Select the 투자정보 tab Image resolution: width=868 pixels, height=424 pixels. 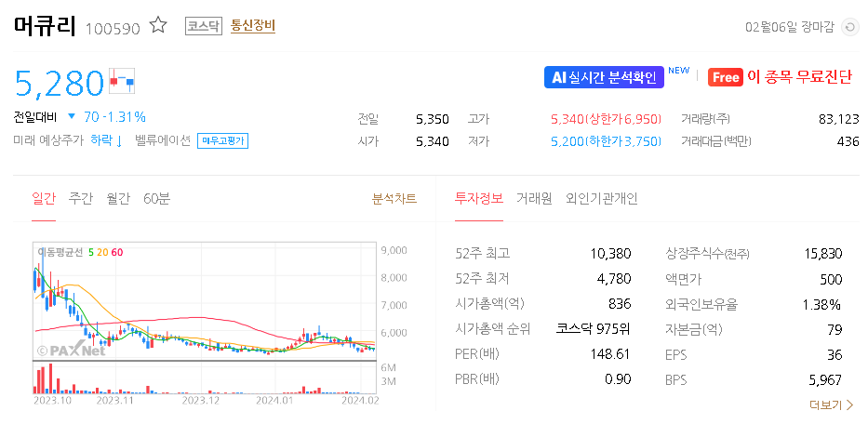[479, 199]
